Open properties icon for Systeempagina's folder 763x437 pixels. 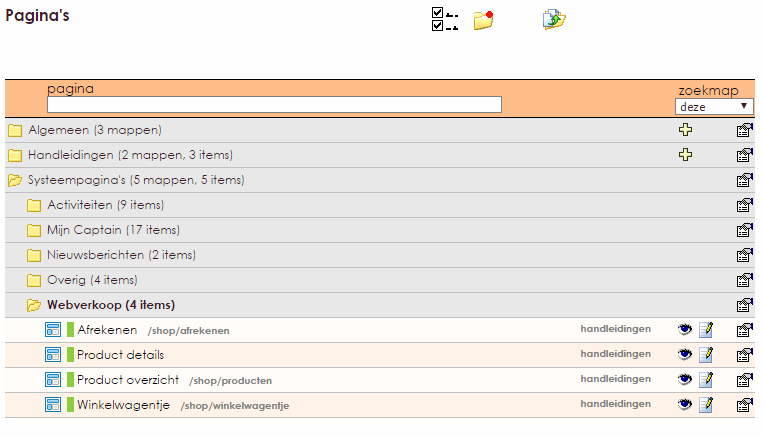[x=745, y=180]
